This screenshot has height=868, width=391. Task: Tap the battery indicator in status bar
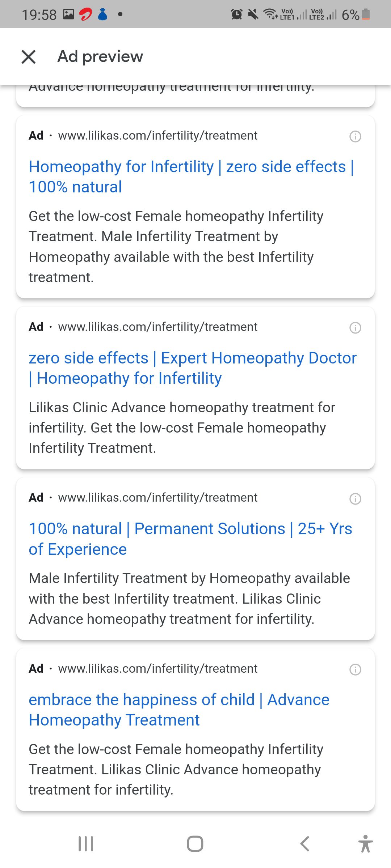coord(366,14)
